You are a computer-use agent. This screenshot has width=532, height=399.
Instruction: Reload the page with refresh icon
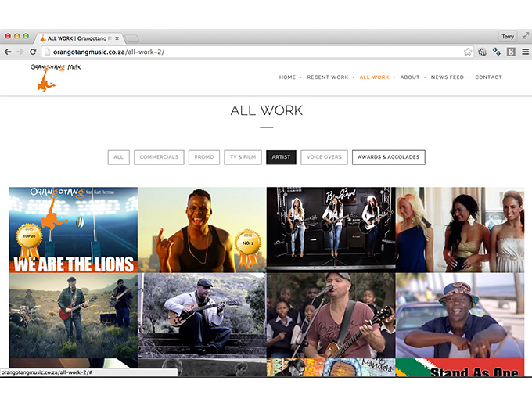point(33,52)
